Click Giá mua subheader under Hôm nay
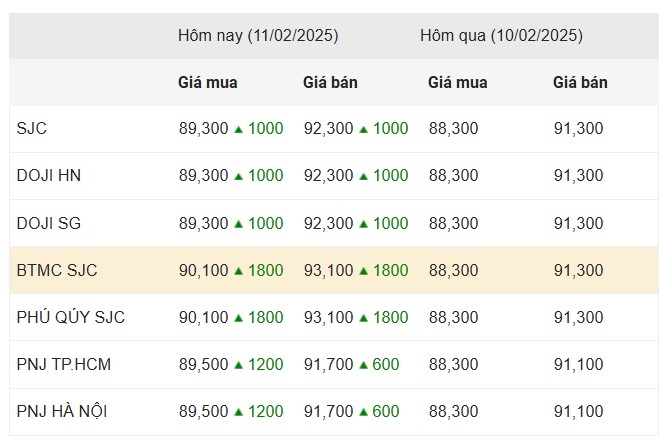 point(208,83)
